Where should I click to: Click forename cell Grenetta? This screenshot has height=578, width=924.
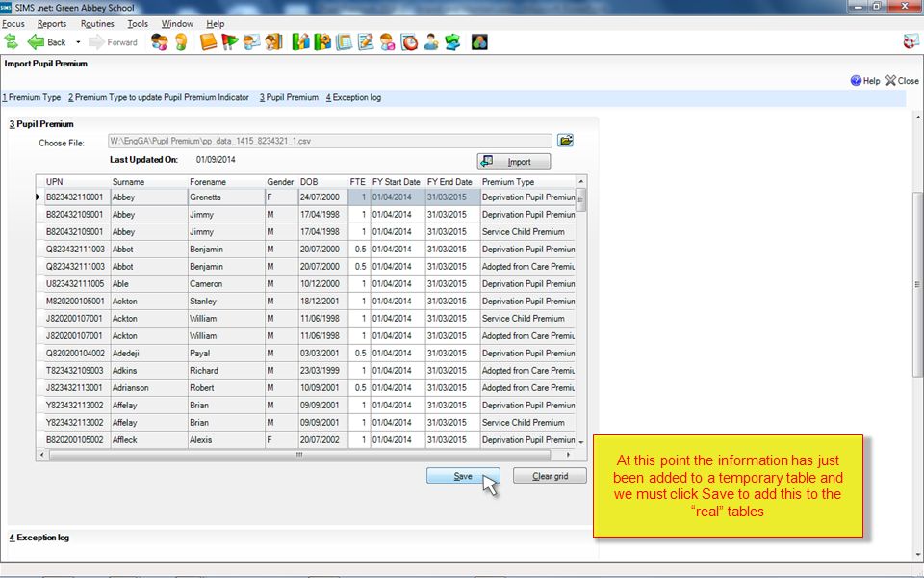[226, 197]
